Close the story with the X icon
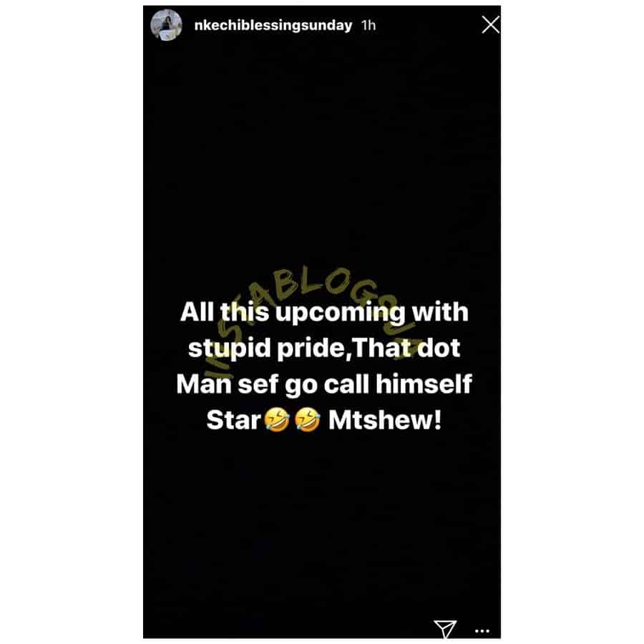This screenshot has height=644, width=644. pyautogui.click(x=490, y=24)
